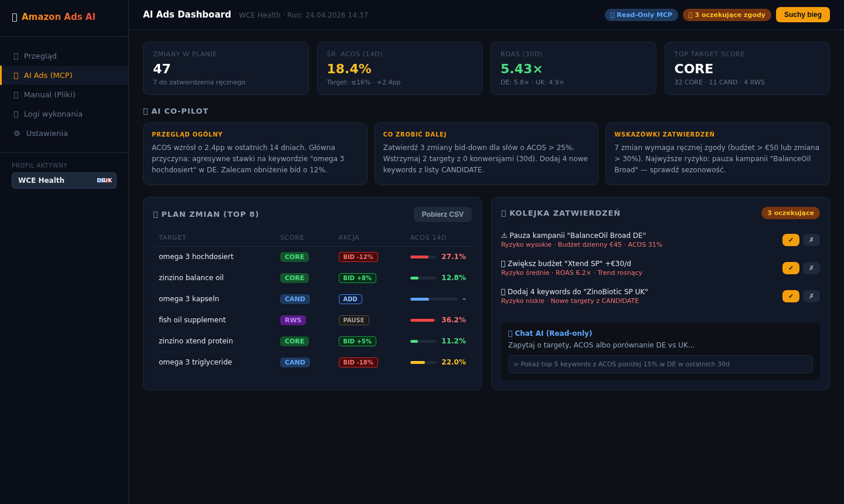844x504 pixels.
Task: Open the Zmiany w planie 47 card
Action: pyautogui.click(x=226, y=68)
